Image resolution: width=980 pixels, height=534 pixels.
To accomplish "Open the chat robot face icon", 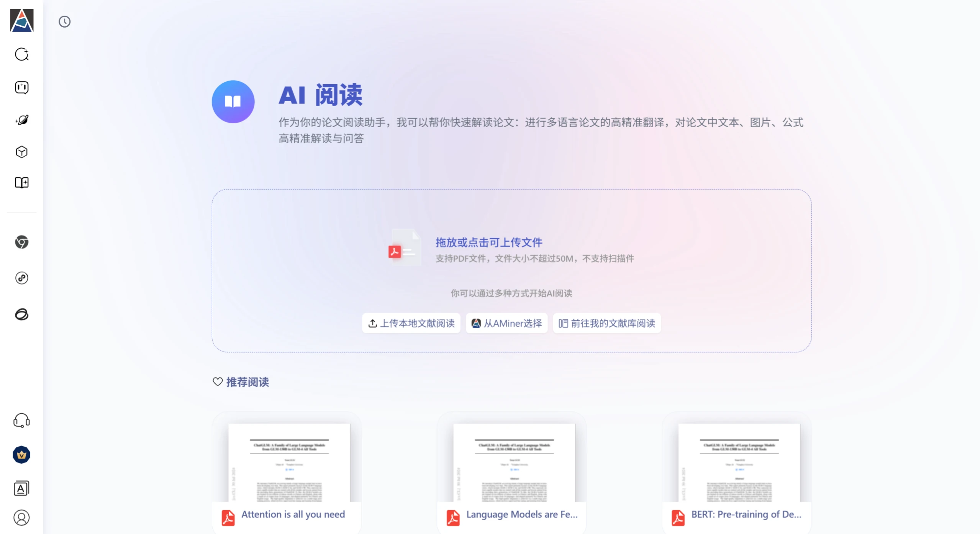I will (x=22, y=88).
